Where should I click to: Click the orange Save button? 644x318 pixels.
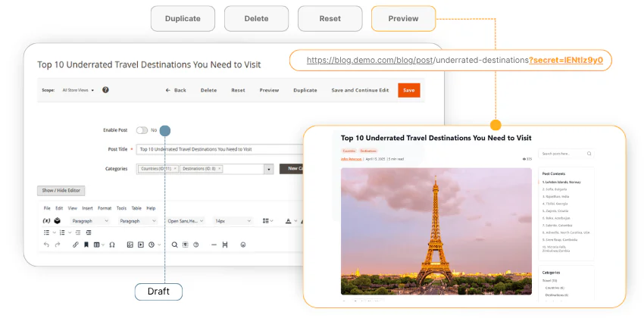[408, 90]
